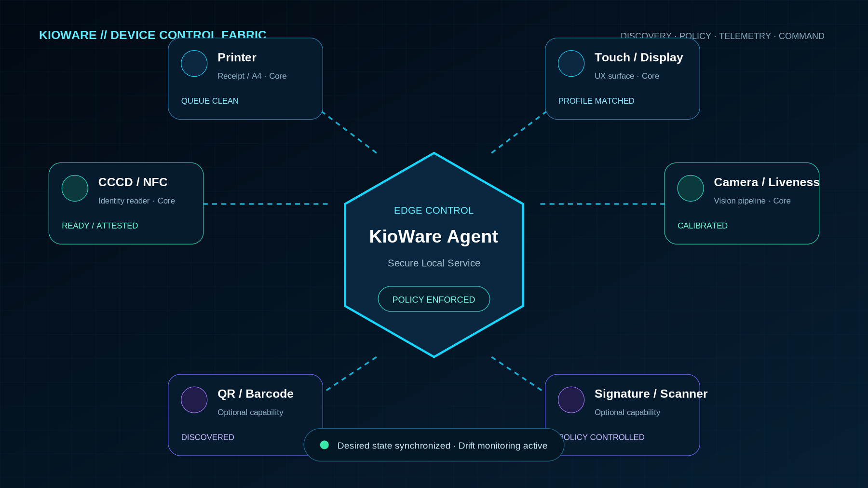This screenshot has height=488, width=868.
Task: Open the Touch / Display title
Action: (x=638, y=57)
